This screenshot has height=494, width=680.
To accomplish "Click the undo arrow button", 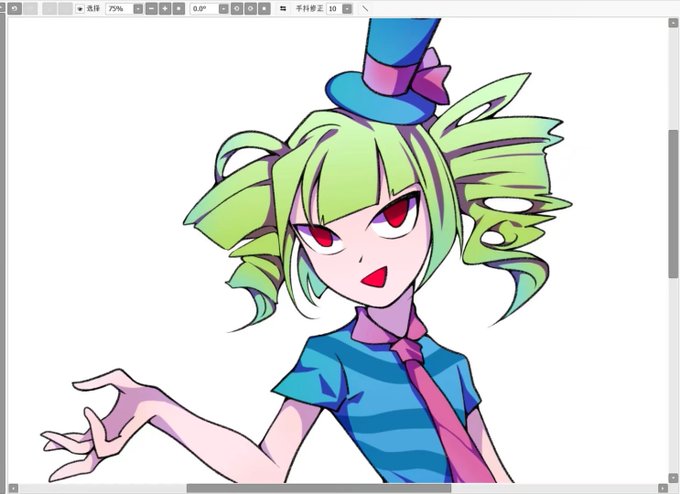I will click(15, 8).
